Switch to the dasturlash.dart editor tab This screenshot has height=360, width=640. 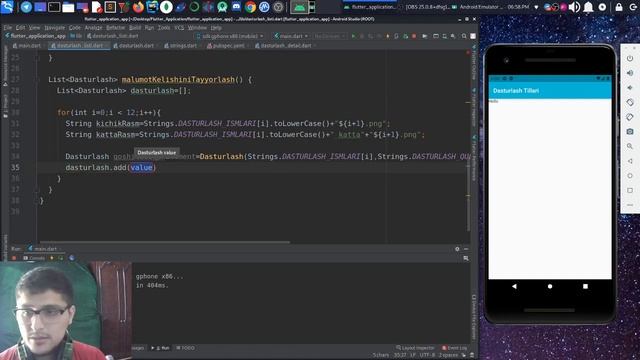point(135,46)
